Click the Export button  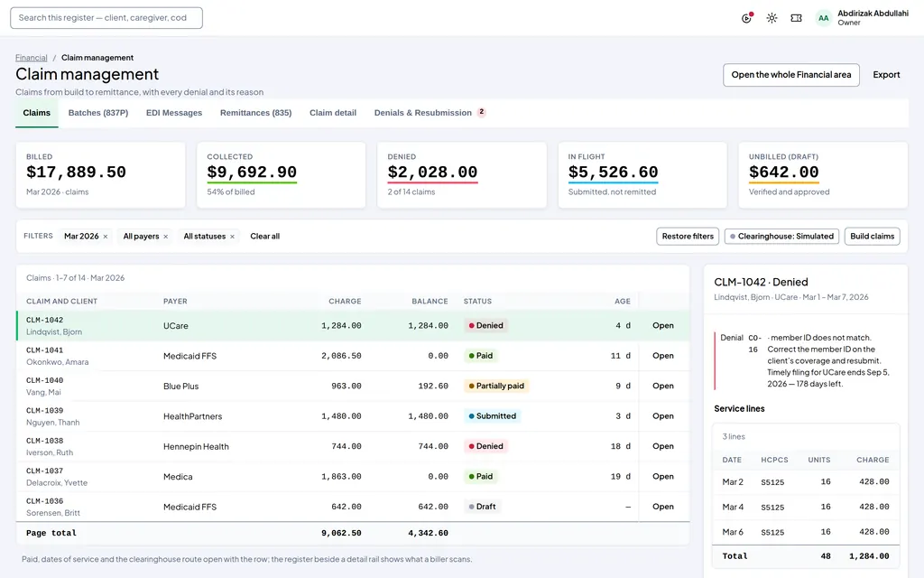(x=886, y=75)
